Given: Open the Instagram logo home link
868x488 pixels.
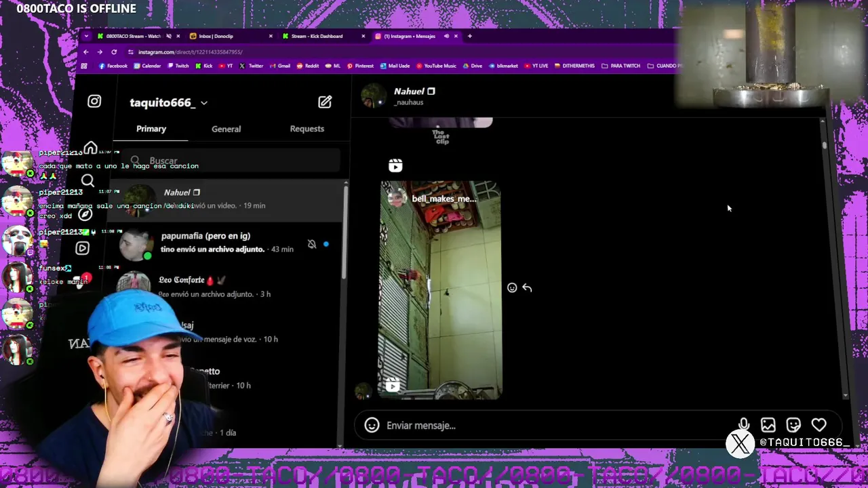Looking at the screenshot, I should point(94,102).
